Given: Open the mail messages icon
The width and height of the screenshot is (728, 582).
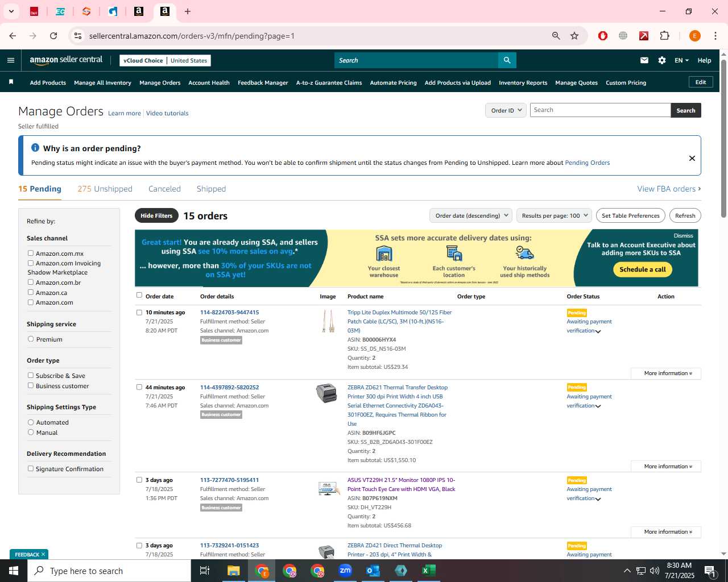Looking at the screenshot, I should [x=644, y=60].
